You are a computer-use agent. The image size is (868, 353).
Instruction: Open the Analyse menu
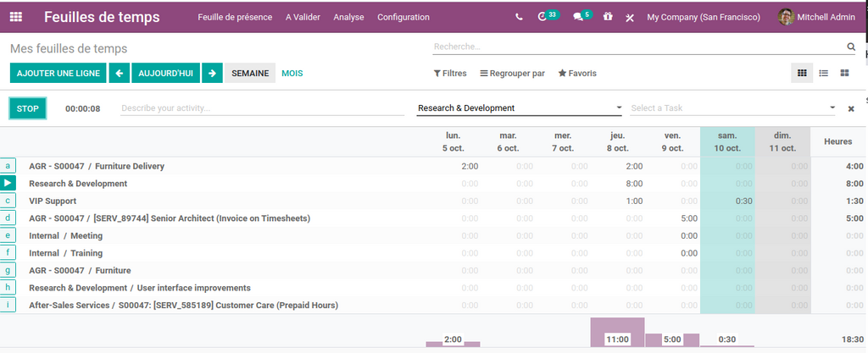coord(348,17)
